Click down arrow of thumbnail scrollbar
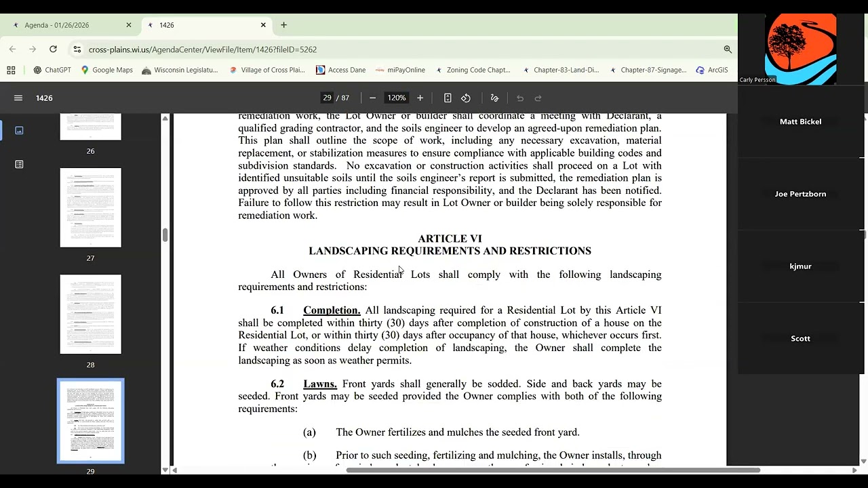Image resolution: width=868 pixels, height=488 pixels. coord(165,470)
